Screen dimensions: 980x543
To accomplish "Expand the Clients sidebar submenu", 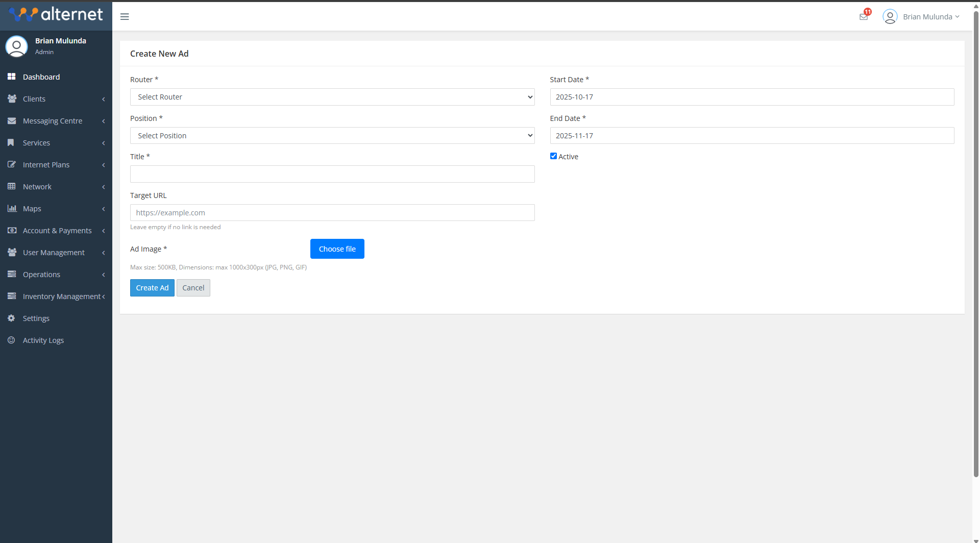I will click(104, 99).
